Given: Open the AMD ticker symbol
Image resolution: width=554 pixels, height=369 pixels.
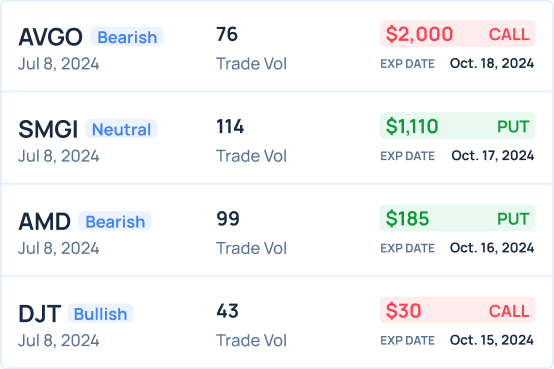Looking at the screenshot, I should (x=45, y=222).
